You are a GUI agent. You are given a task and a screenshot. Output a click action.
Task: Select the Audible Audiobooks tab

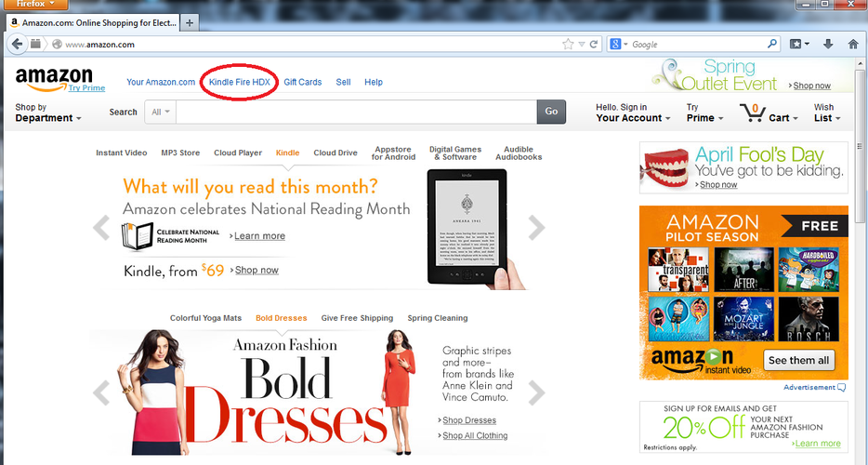pos(519,153)
